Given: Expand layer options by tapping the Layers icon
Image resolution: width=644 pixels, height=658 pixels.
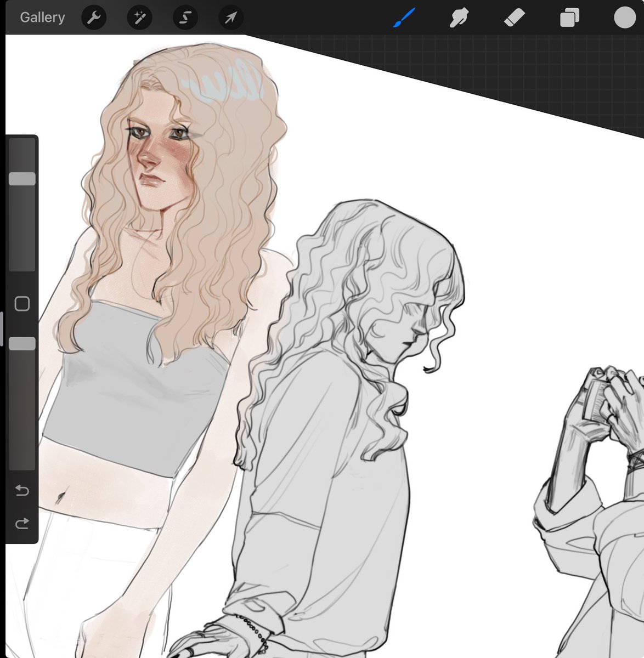Looking at the screenshot, I should pyautogui.click(x=569, y=17).
